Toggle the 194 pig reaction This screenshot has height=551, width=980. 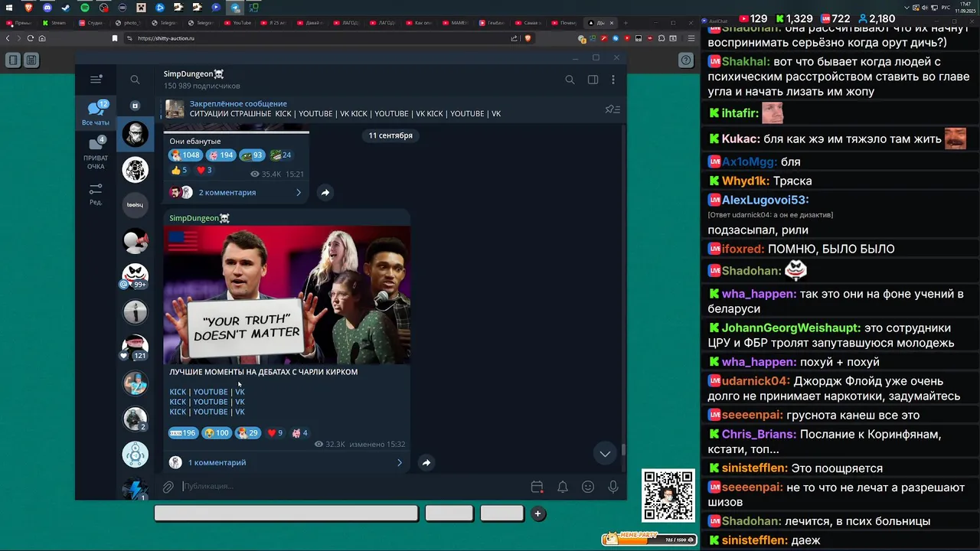pyautogui.click(x=220, y=155)
